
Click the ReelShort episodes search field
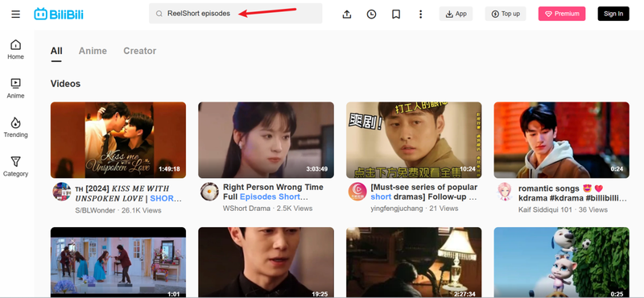[x=236, y=14]
